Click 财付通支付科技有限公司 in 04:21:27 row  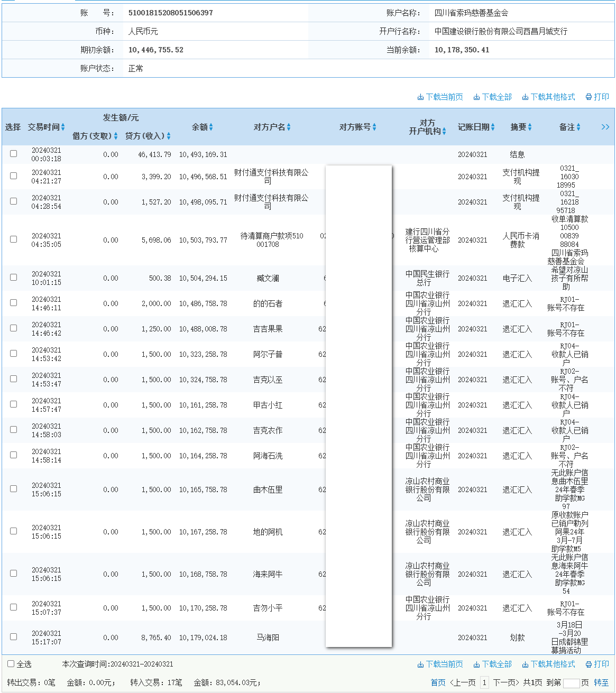271,177
